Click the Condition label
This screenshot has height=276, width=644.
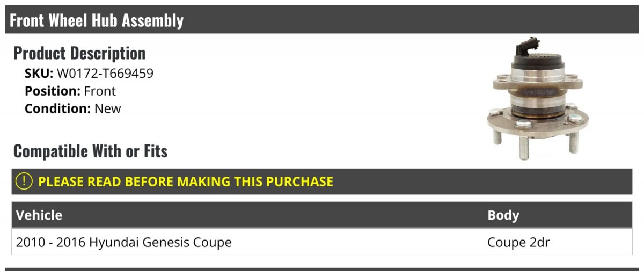(58, 108)
